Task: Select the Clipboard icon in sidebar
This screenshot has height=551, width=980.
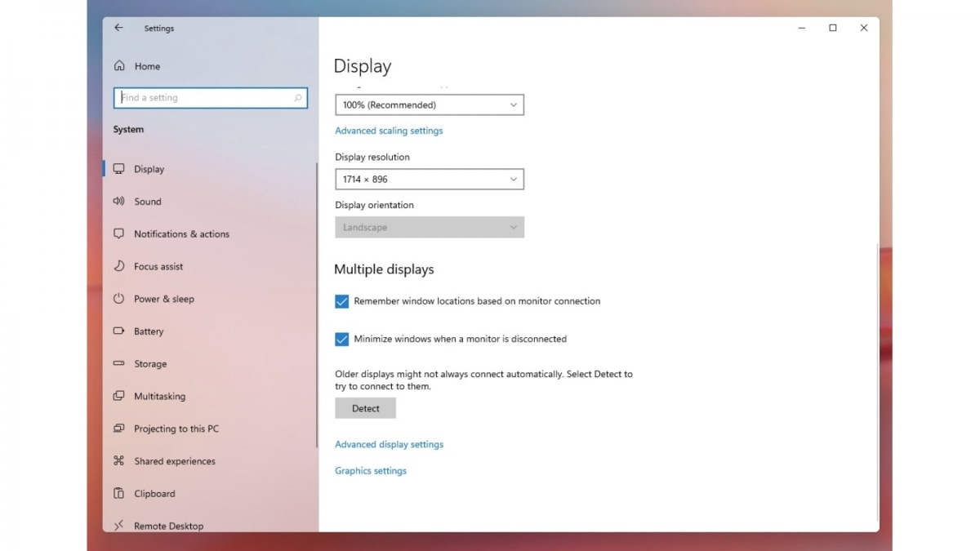Action: 119,494
